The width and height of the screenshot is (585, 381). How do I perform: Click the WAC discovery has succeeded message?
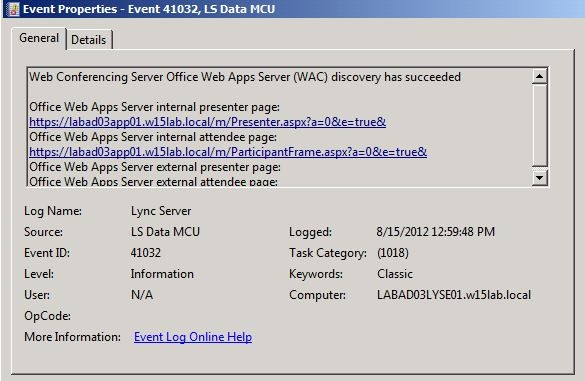[245, 77]
